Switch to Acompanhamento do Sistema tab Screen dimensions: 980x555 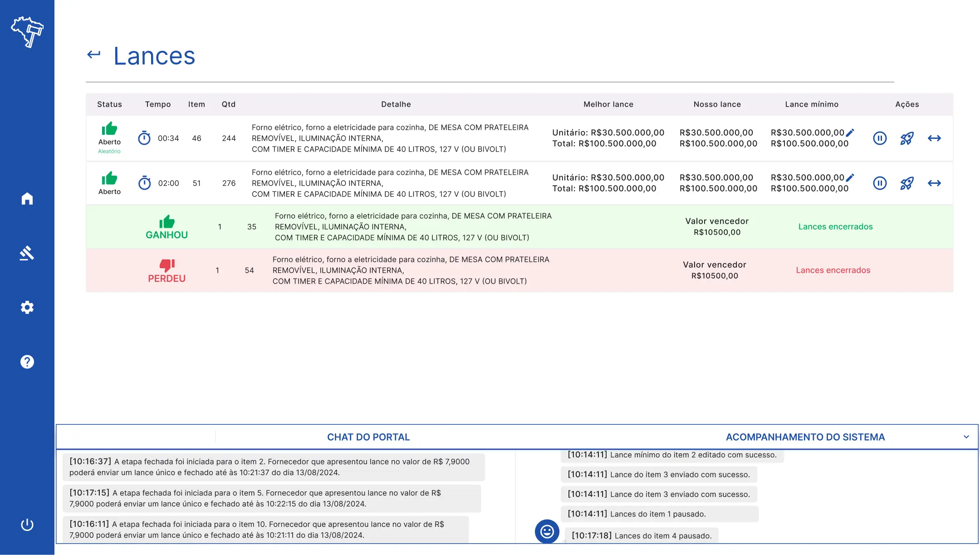click(805, 437)
